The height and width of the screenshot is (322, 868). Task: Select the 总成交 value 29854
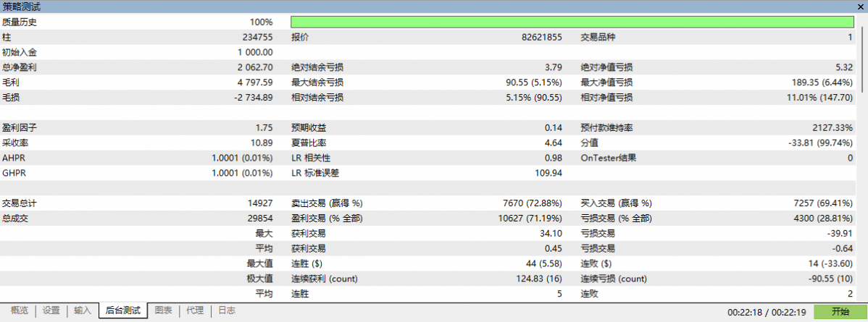[x=261, y=218]
